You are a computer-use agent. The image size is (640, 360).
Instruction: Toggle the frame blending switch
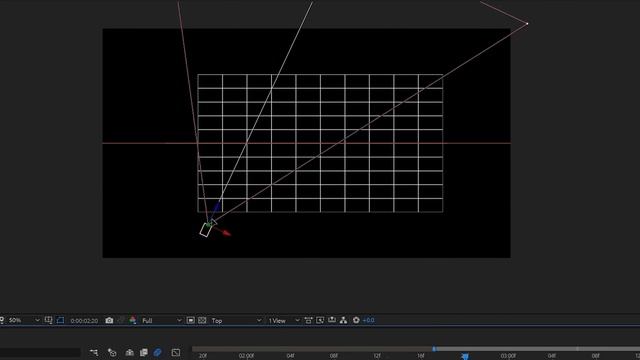(x=144, y=352)
